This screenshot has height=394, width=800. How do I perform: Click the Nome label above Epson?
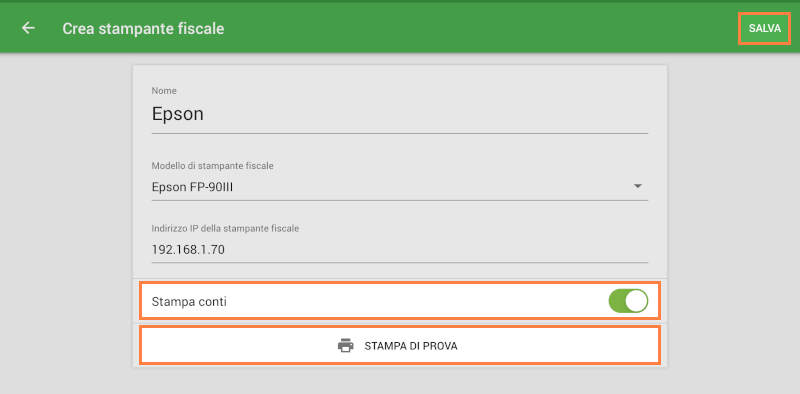[164, 91]
